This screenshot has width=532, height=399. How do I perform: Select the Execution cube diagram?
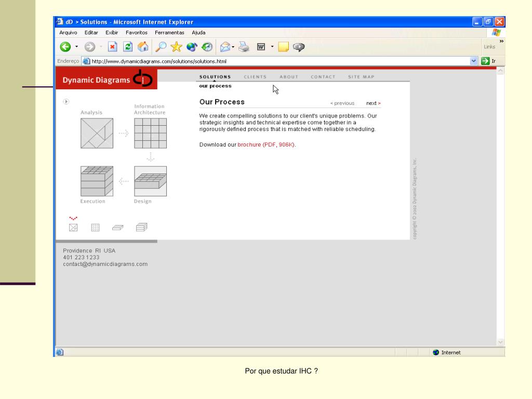point(97,181)
